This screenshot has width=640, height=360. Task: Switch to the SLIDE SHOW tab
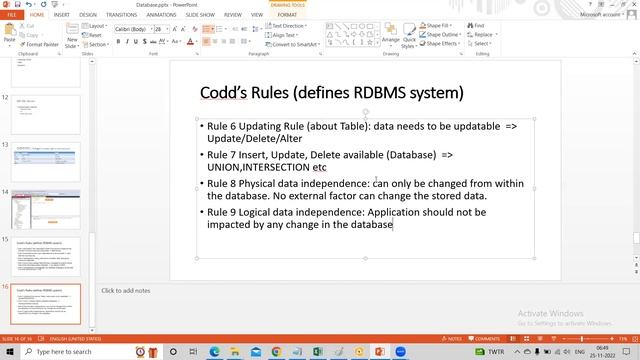200,15
